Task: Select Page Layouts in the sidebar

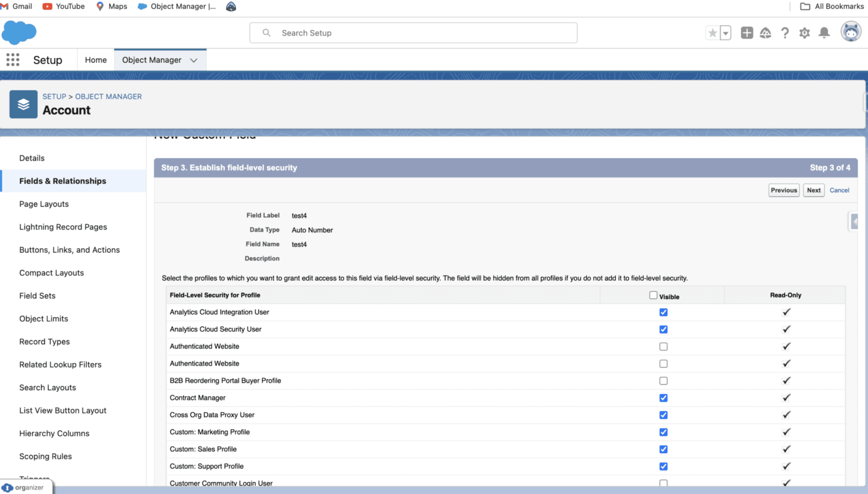Action: coord(44,204)
